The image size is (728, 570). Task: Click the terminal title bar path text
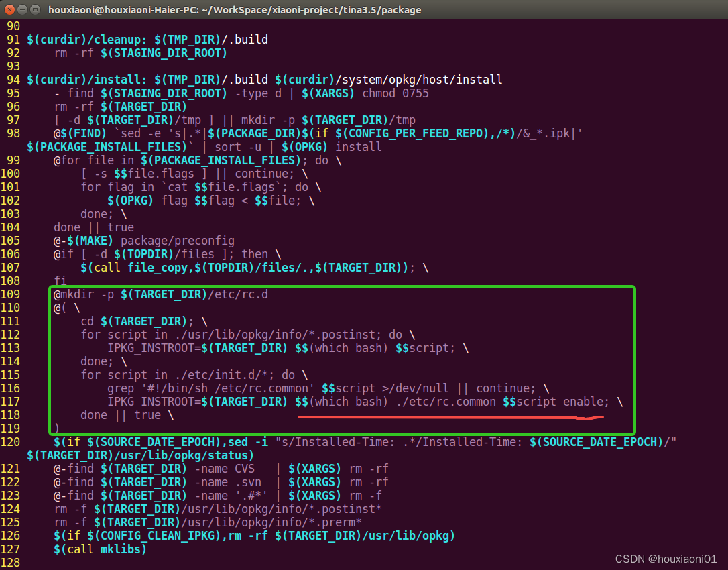point(235,10)
